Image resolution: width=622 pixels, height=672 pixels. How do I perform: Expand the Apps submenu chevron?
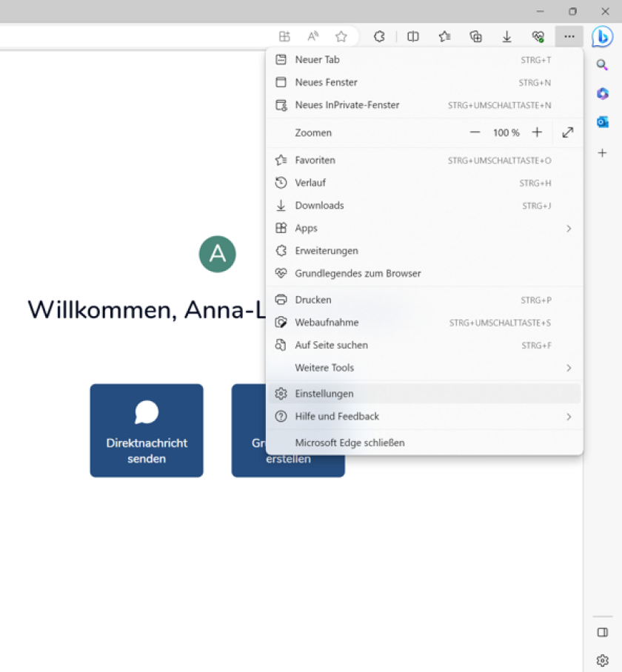point(569,228)
